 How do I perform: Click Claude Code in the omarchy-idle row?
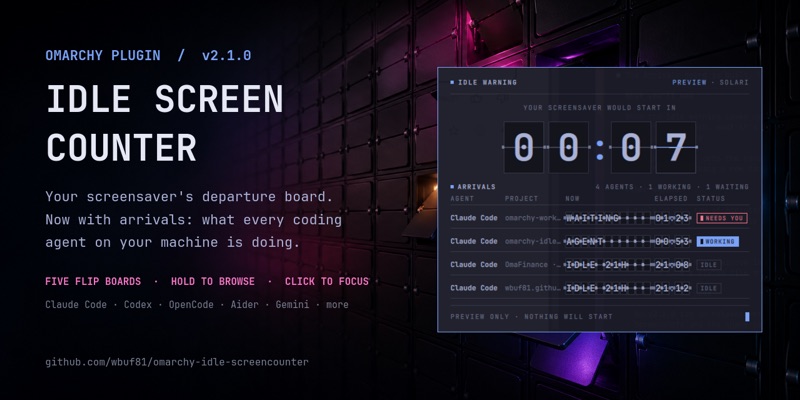point(474,241)
